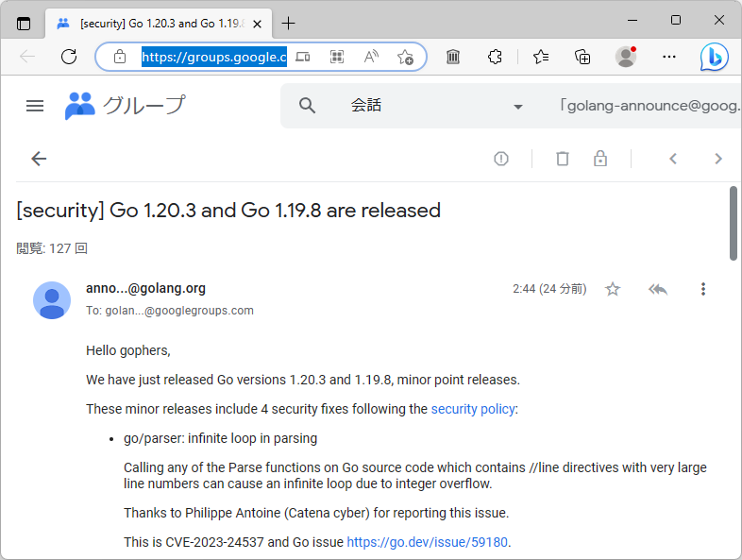The height and width of the screenshot is (560, 742).
Task: Focus the golang-announce search field
Action: [649, 105]
